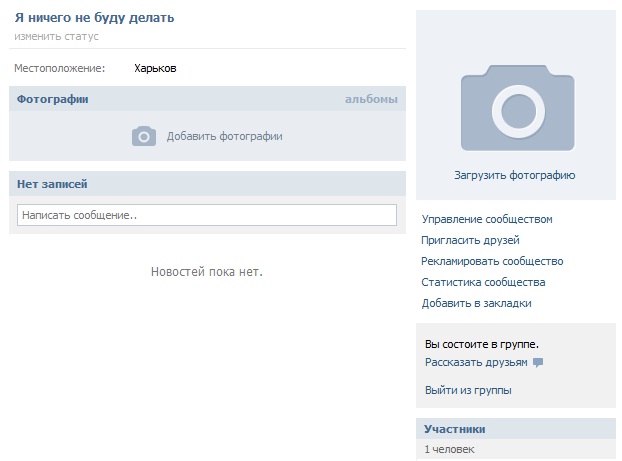The image size is (622, 461).
Task: Click the large camera placeholder icon
Action: [x=517, y=108]
